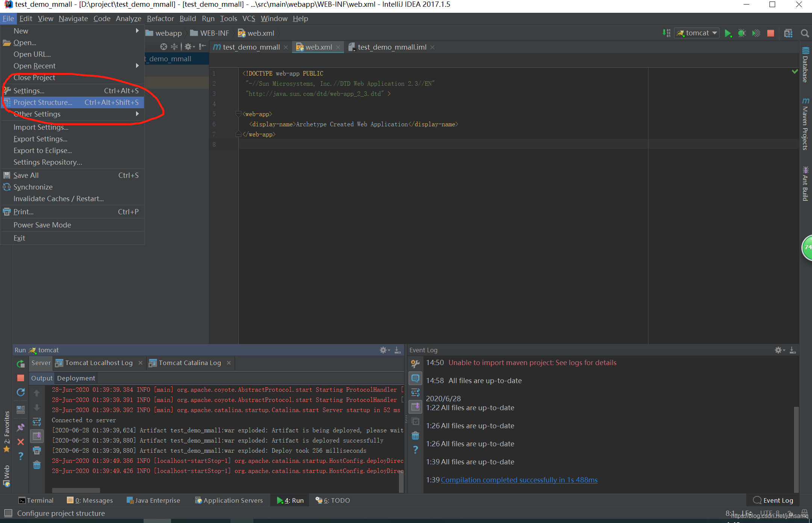The image size is (812, 523).
Task: Stop tomcat using the red toolbar square
Action: click(x=770, y=33)
